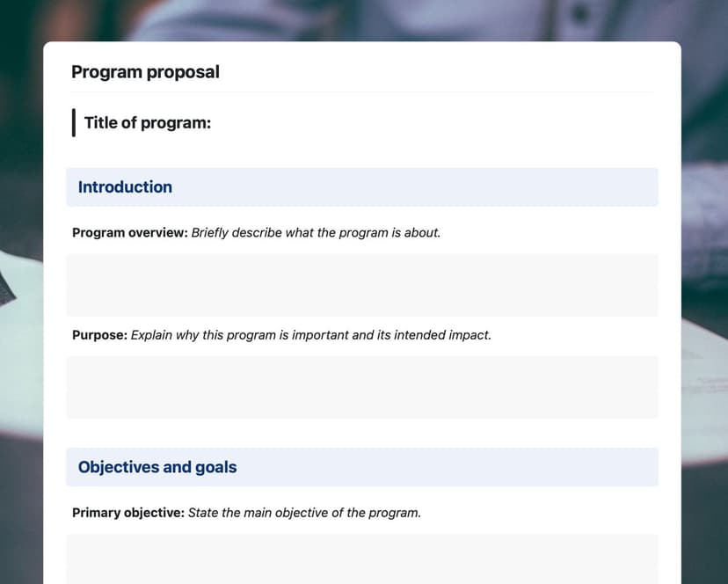Click the empty box under Program overview
This screenshot has width=728, height=584.
pyautogui.click(x=361, y=285)
